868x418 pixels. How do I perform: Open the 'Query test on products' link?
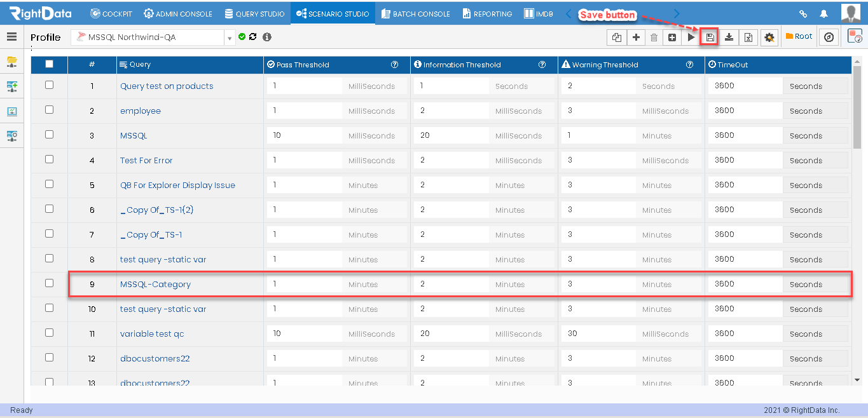click(x=167, y=86)
